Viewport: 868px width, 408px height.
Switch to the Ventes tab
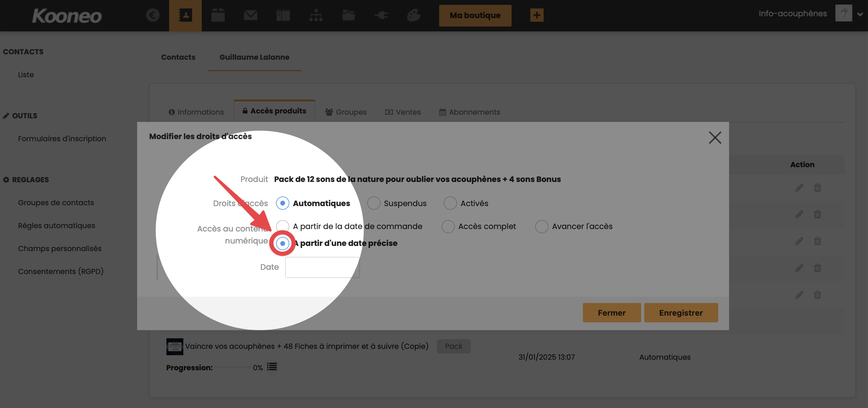pos(403,112)
